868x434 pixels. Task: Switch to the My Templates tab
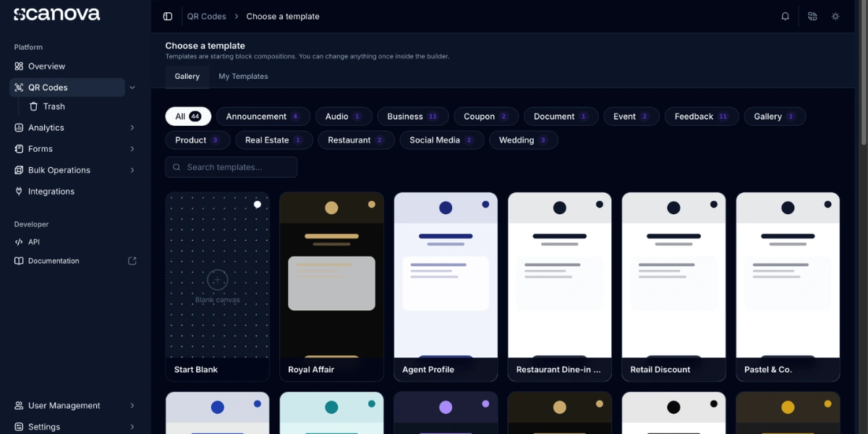(243, 77)
